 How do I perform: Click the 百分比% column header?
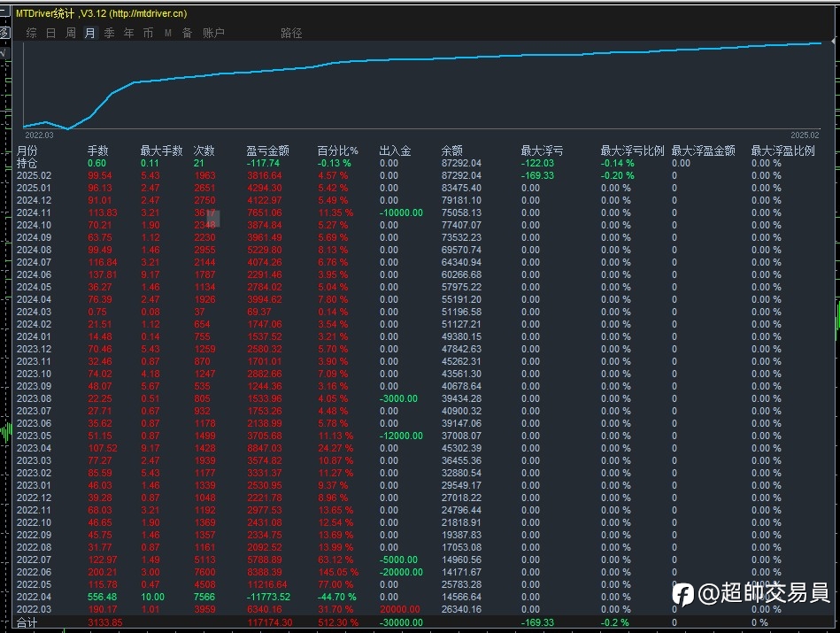pos(337,151)
